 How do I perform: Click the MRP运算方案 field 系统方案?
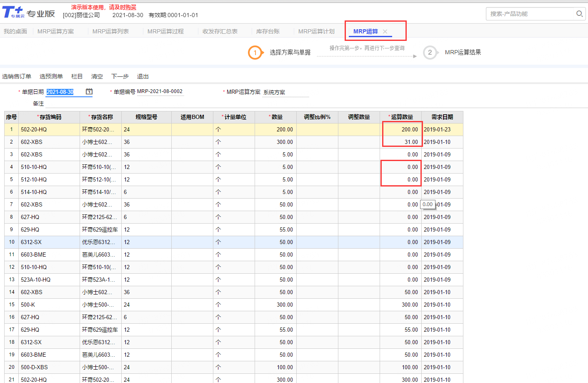[286, 92]
